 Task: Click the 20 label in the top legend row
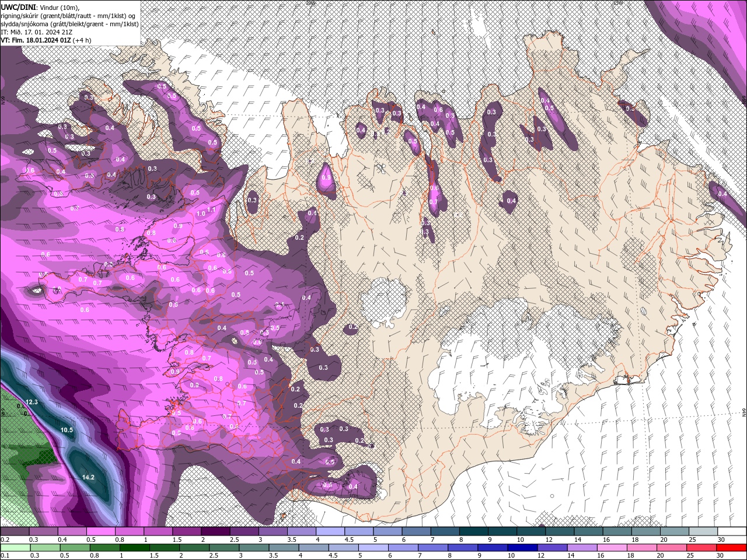tap(664, 540)
